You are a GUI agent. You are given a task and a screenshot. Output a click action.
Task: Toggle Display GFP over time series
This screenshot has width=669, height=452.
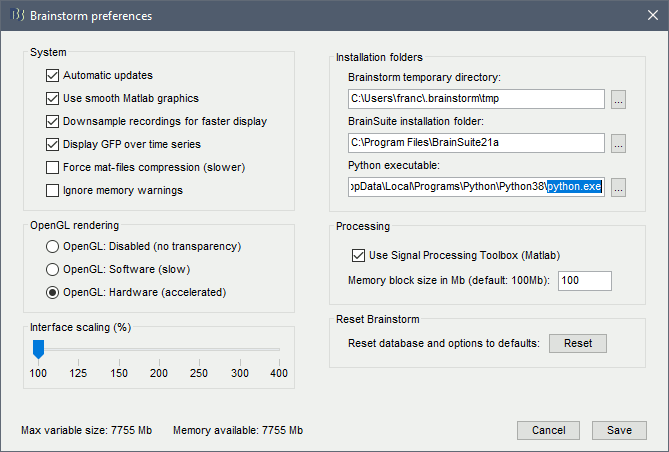[x=53, y=144]
